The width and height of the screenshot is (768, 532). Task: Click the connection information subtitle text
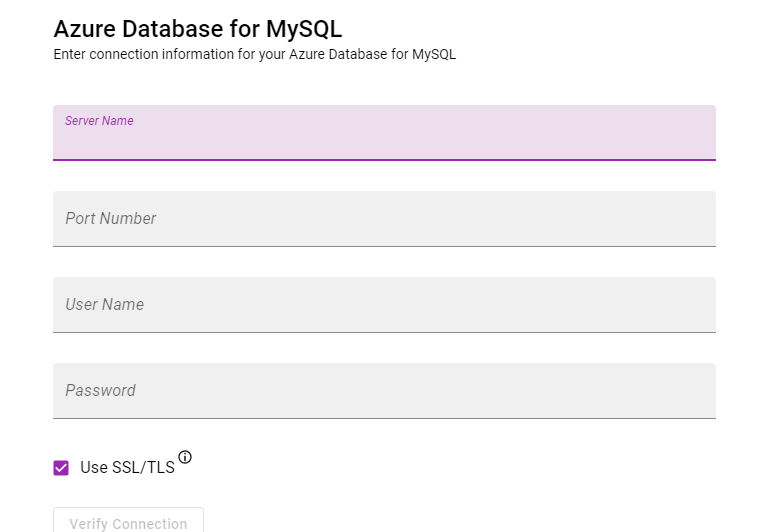pos(255,54)
